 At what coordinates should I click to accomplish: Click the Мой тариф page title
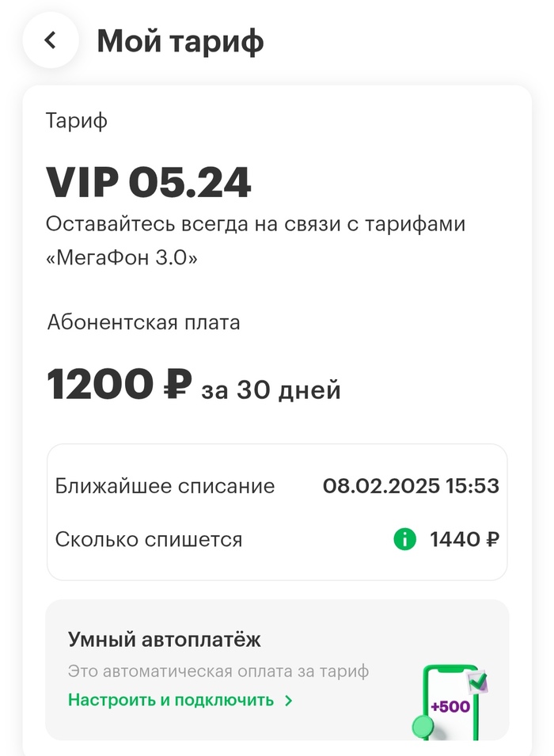point(180,41)
